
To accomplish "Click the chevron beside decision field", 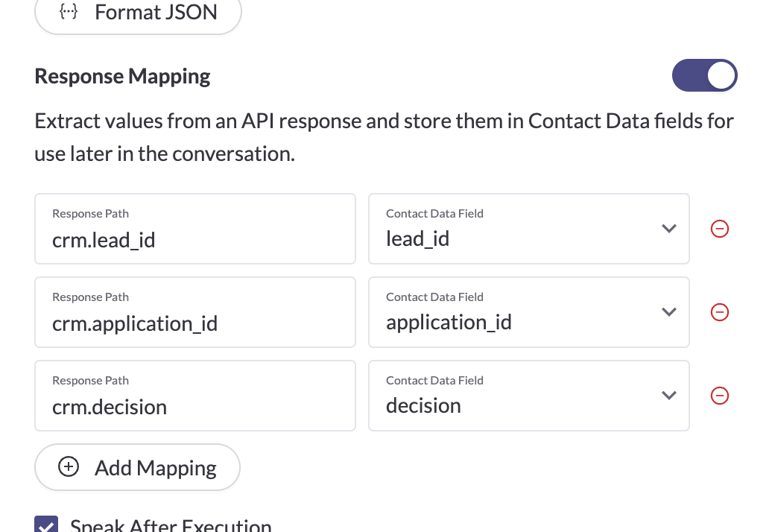I will [668, 396].
